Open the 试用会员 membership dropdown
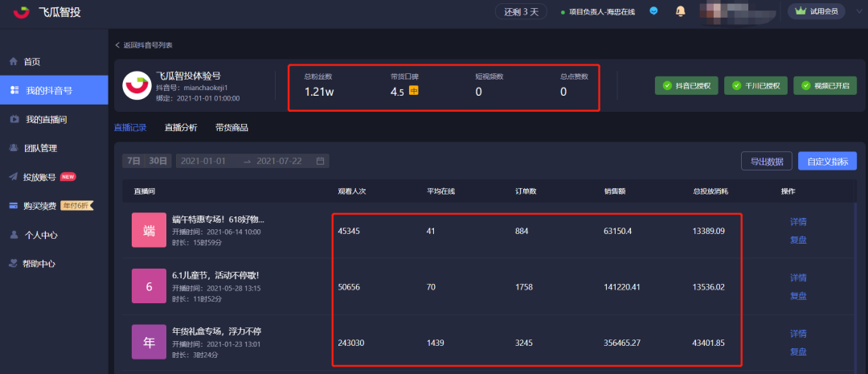This screenshot has width=868, height=374. 817,11
